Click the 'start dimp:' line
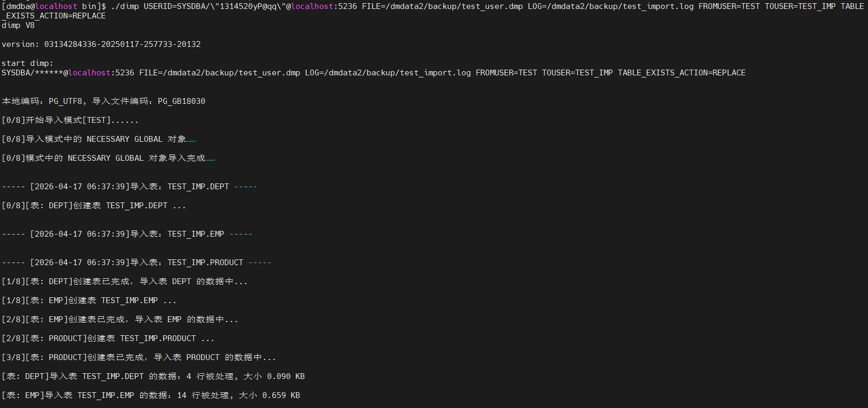868x408 pixels. (27, 63)
